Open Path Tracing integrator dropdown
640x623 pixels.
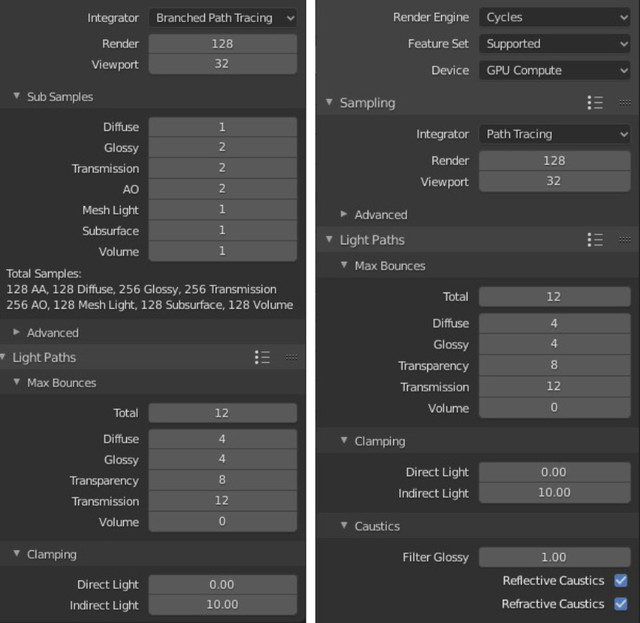tap(554, 134)
